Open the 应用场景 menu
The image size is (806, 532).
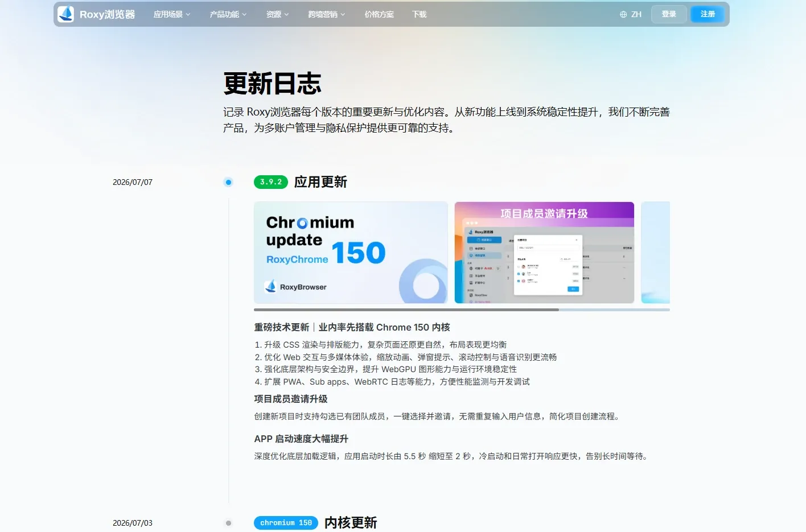click(172, 14)
